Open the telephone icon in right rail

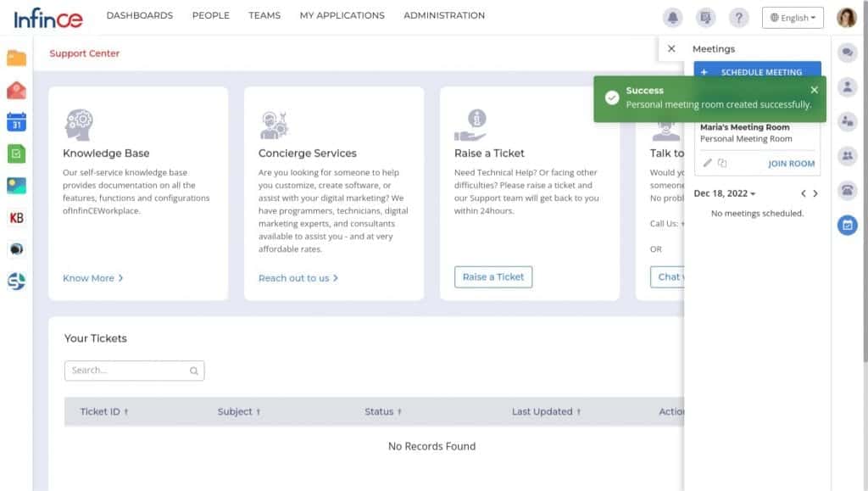coord(847,191)
